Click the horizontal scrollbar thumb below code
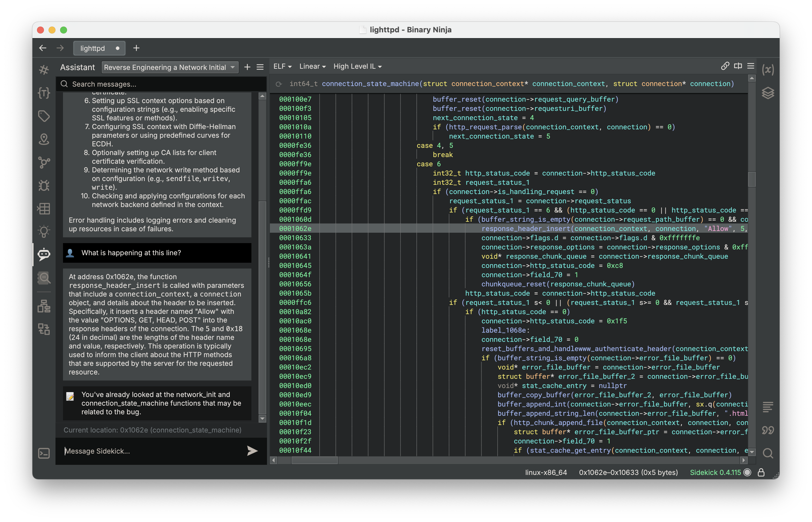Image resolution: width=812 pixels, height=522 pixels. 314,460
